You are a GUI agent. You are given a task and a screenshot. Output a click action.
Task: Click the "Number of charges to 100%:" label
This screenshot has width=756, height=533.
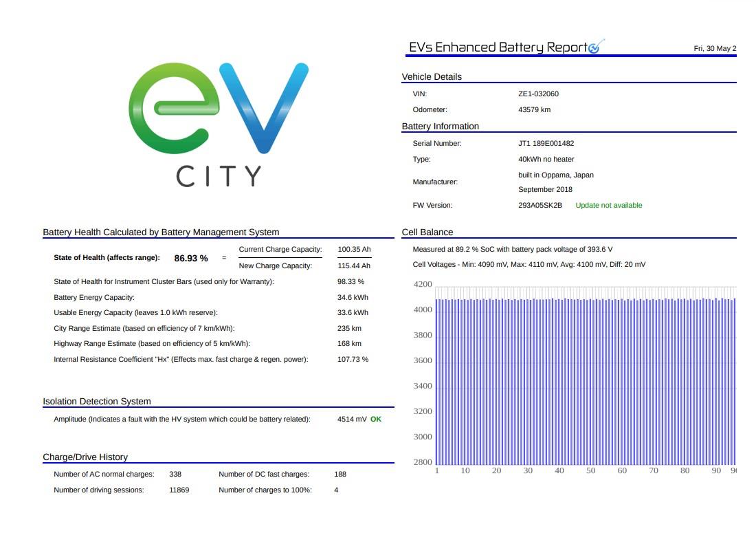click(265, 490)
